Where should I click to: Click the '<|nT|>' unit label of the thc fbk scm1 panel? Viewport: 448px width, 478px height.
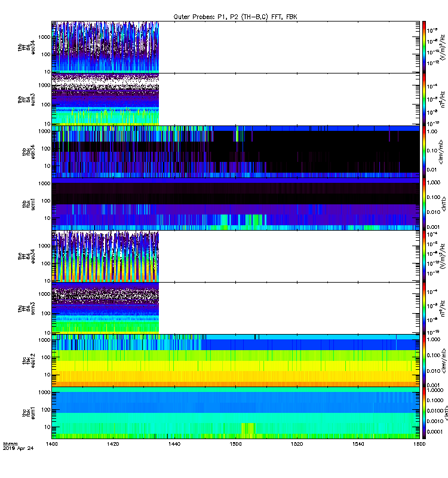[446, 413]
